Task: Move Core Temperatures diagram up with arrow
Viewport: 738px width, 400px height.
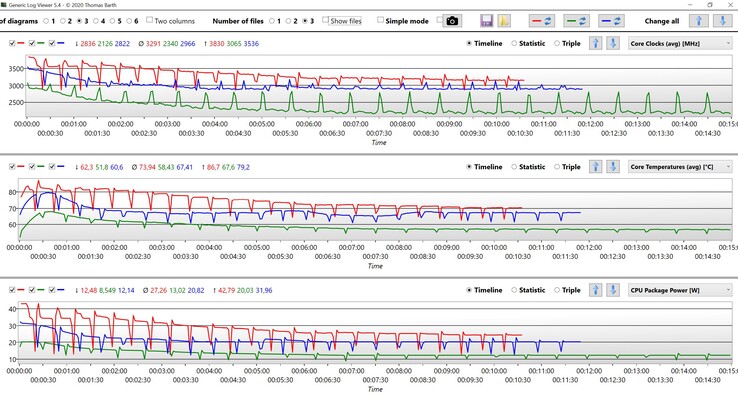Action: 596,167
